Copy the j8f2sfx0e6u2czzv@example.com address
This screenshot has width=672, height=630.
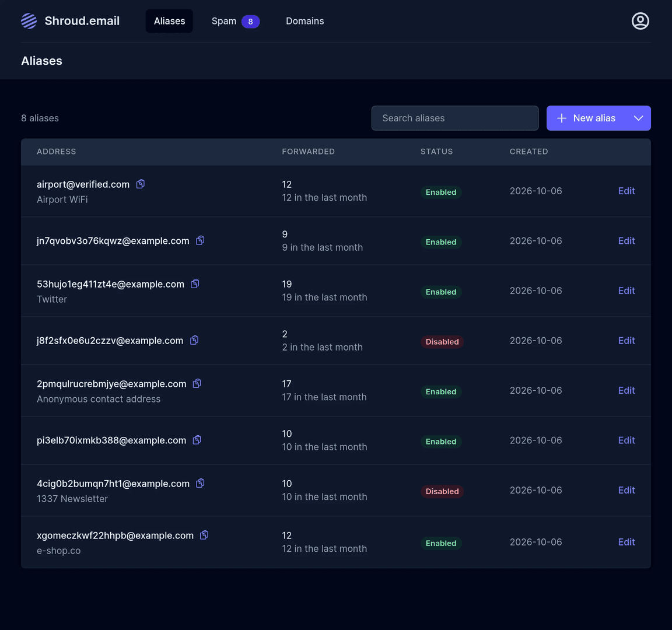[x=194, y=340]
